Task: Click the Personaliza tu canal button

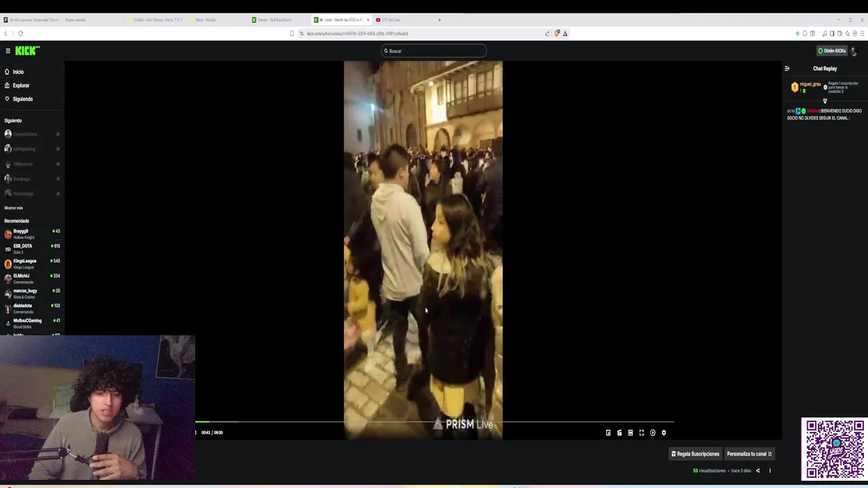Action: 749,454
